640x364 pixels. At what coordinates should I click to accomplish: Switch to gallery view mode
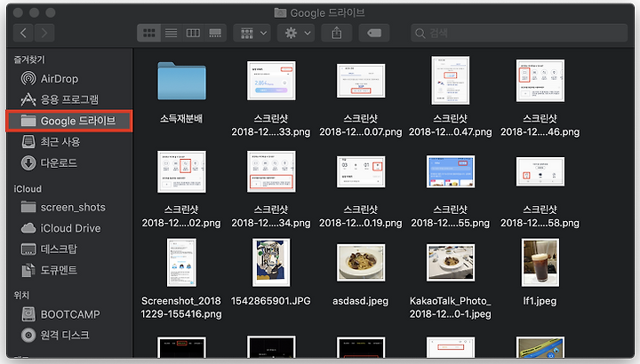point(215,33)
